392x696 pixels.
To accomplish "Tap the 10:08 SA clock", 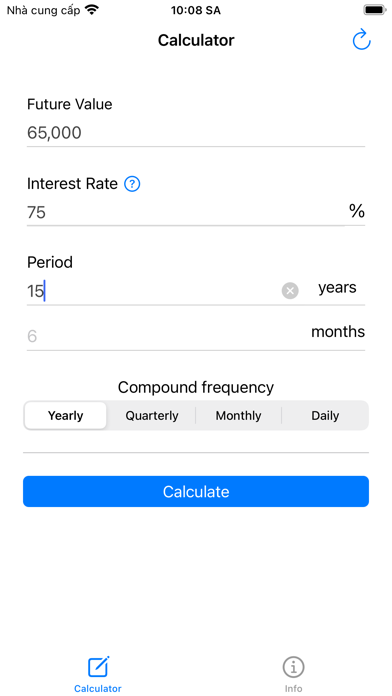I will pos(196,10).
